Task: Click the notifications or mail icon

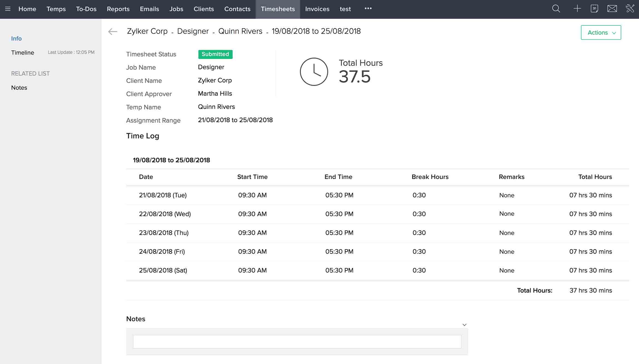Action: (612, 8)
